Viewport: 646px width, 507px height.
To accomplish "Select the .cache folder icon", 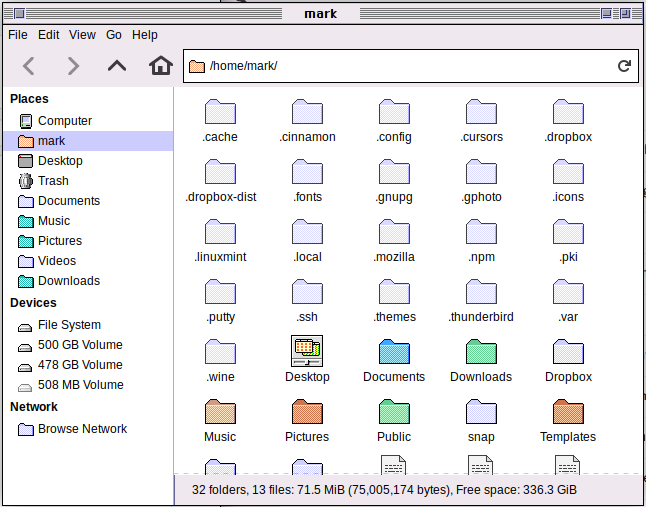I will point(220,112).
